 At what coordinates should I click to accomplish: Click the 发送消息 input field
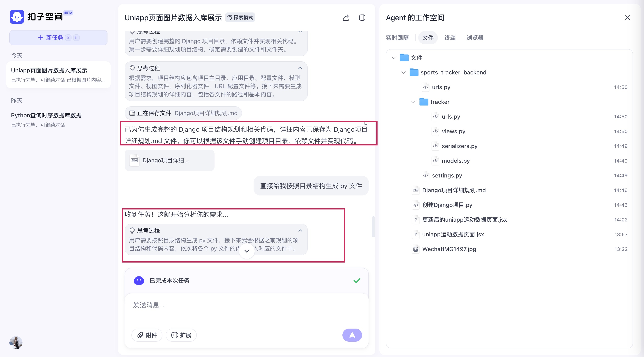coord(246,305)
